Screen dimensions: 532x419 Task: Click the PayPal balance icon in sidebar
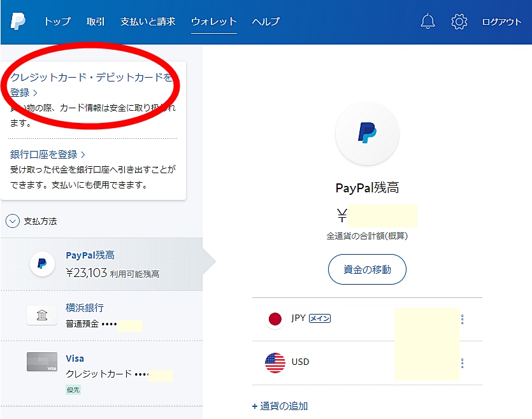click(42, 263)
